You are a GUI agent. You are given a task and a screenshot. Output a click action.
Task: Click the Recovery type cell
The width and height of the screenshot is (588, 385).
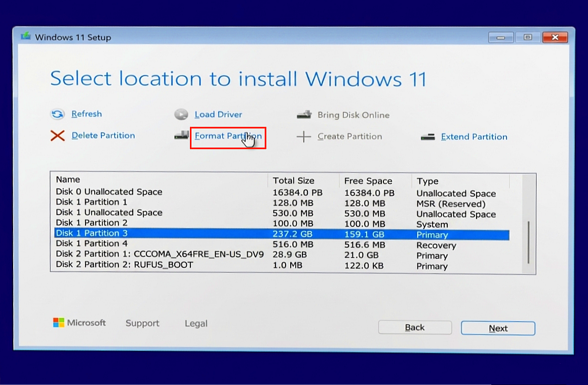pos(436,245)
